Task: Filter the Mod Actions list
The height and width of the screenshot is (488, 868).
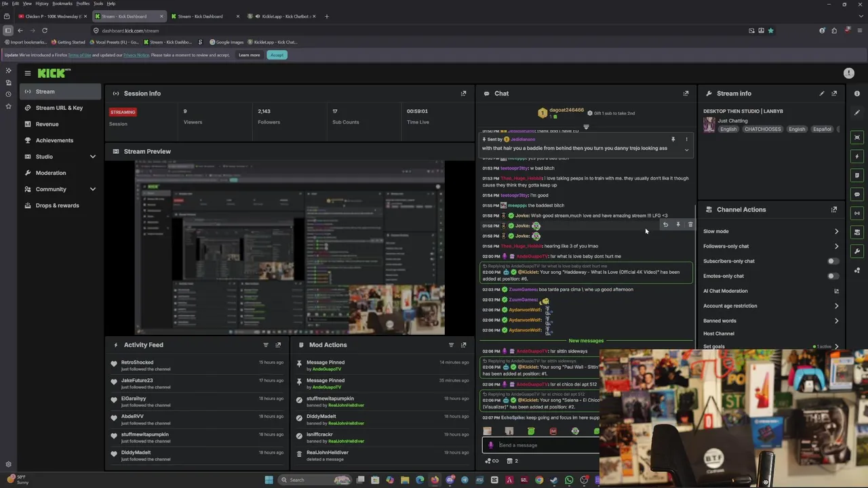Action: point(451,345)
